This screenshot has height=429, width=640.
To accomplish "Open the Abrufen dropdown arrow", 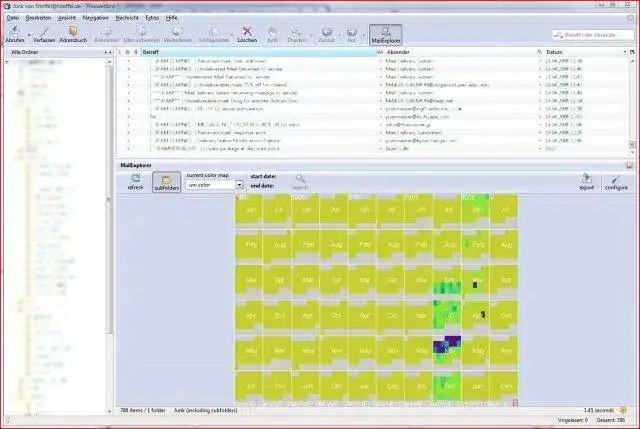I will pos(29,35).
